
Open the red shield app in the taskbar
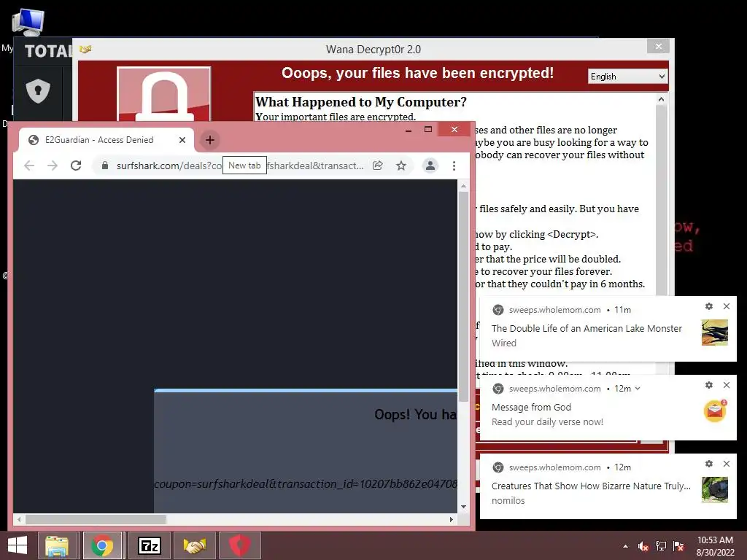pos(239,545)
